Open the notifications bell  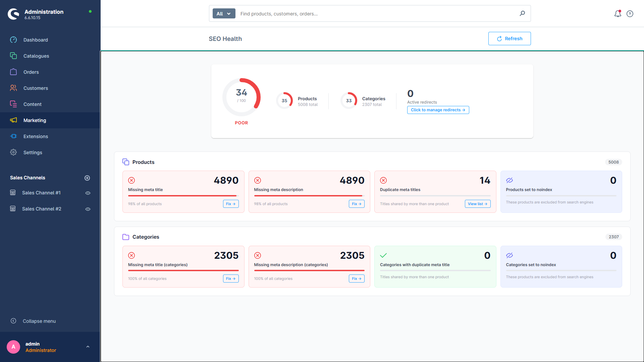click(x=618, y=14)
